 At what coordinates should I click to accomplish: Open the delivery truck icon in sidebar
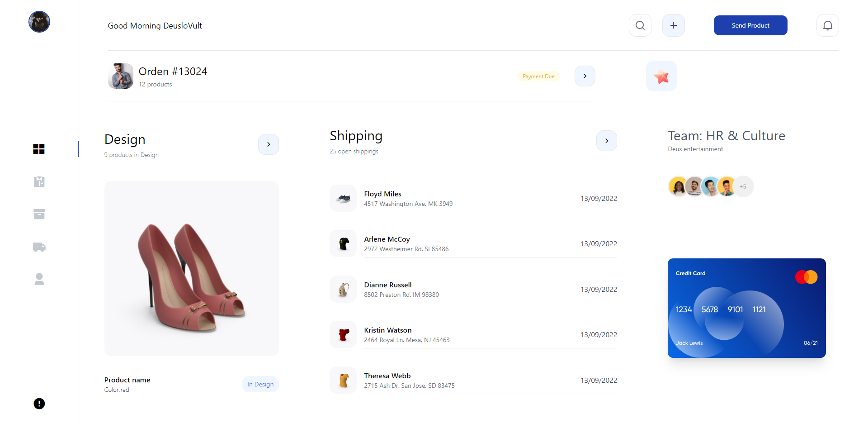tap(39, 247)
